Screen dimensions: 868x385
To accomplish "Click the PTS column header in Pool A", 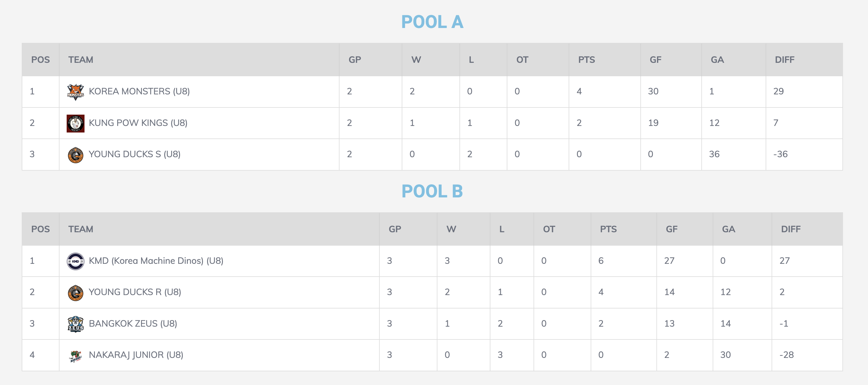I will (586, 60).
